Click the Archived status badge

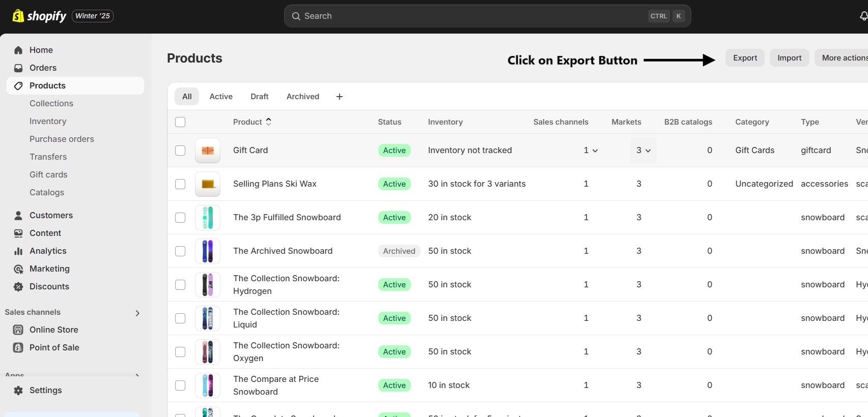point(399,251)
